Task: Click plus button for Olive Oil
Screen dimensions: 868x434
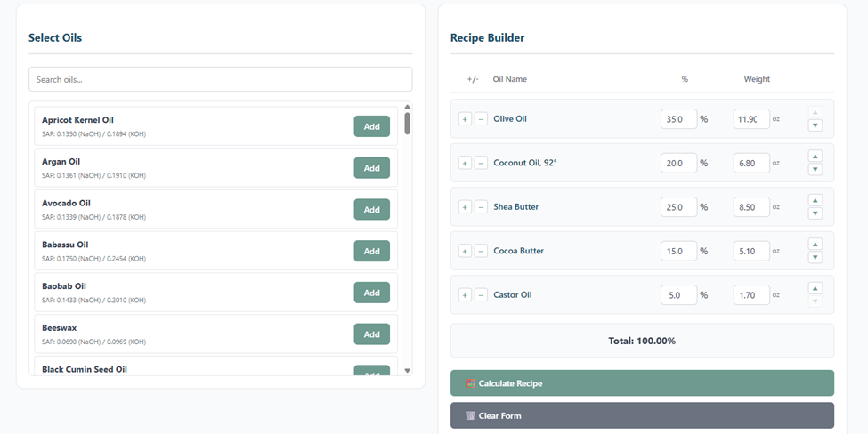Action: click(x=465, y=119)
